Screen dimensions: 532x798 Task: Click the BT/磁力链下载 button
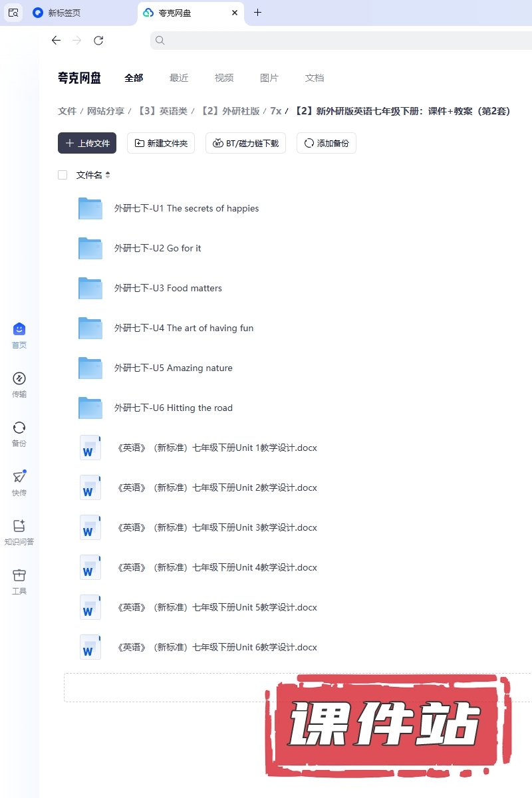(x=246, y=143)
